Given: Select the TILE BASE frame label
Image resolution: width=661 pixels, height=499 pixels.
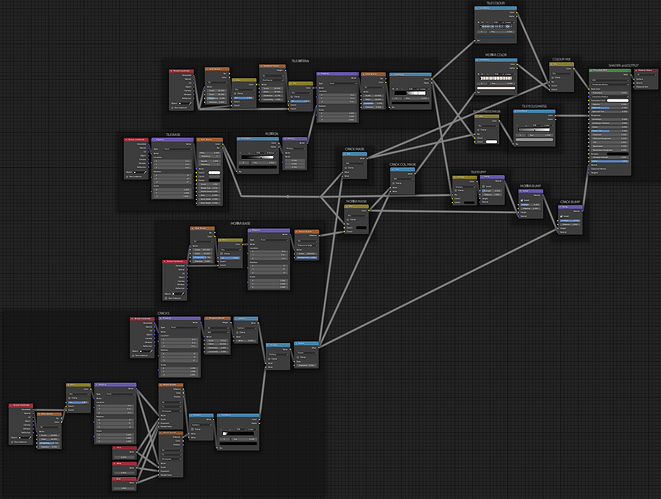Looking at the screenshot, I should coord(173,134).
